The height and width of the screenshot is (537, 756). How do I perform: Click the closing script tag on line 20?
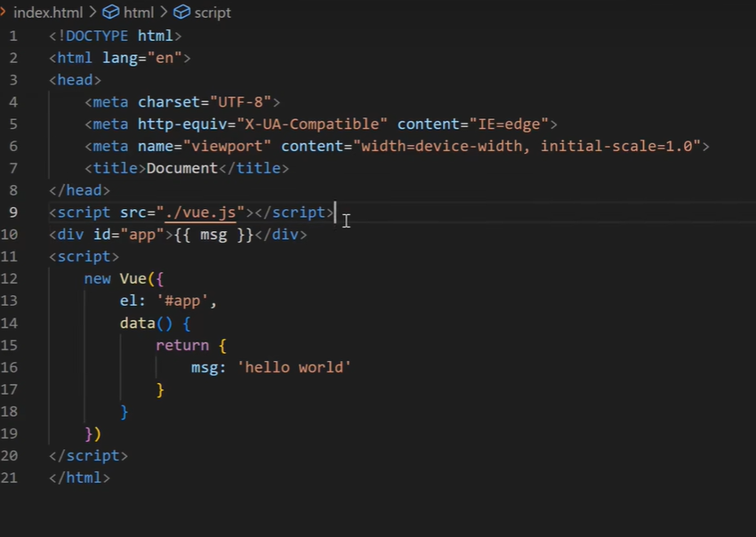(88, 456)
